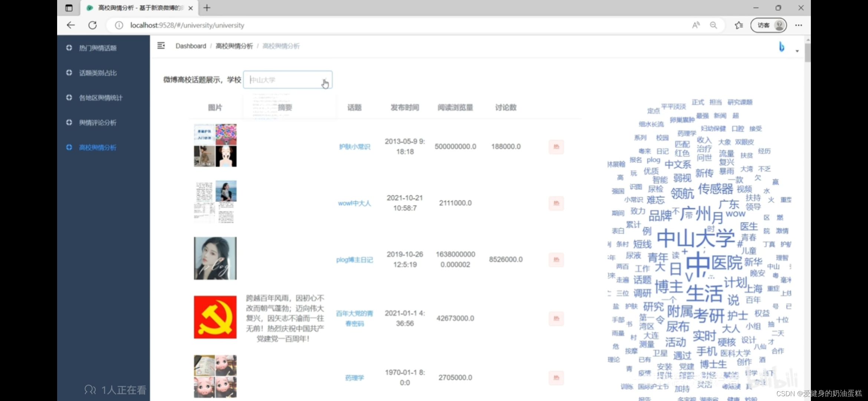The height and width of the screenshot is (401, 868).
Task: Click the red hot button in 护肤小常识 row
Action: click(x=556, y=147)
